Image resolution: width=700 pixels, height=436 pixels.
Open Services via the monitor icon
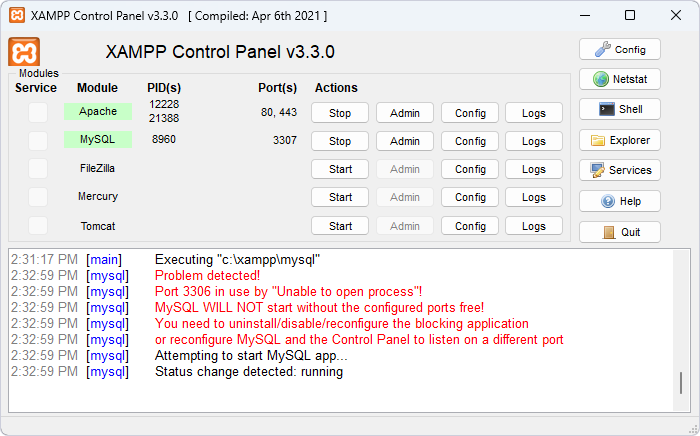pyautogui.click(x=620, y=170)
